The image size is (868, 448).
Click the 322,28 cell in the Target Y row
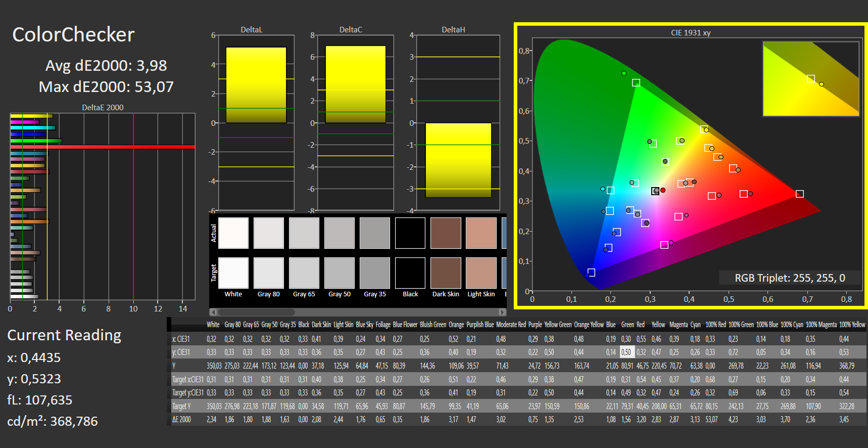tap(847, 406)
